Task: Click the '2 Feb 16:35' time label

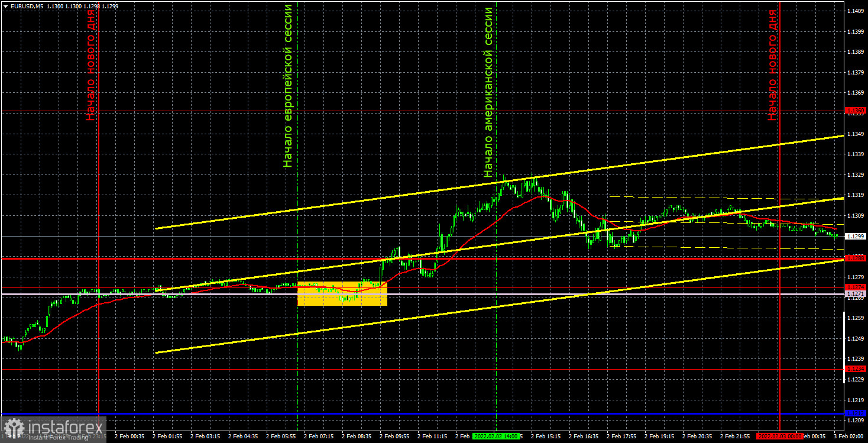Action: (584, 436)
